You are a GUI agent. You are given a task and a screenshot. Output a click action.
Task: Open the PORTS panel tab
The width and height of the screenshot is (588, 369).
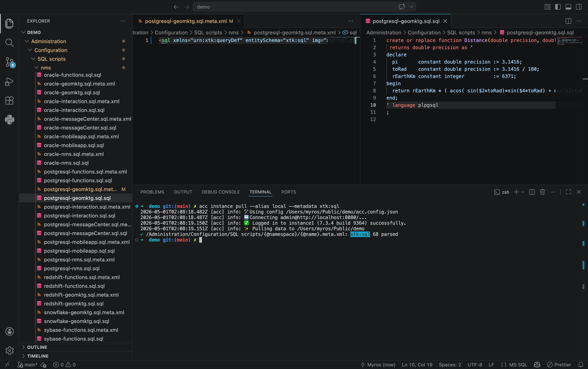tap(288, 192)
